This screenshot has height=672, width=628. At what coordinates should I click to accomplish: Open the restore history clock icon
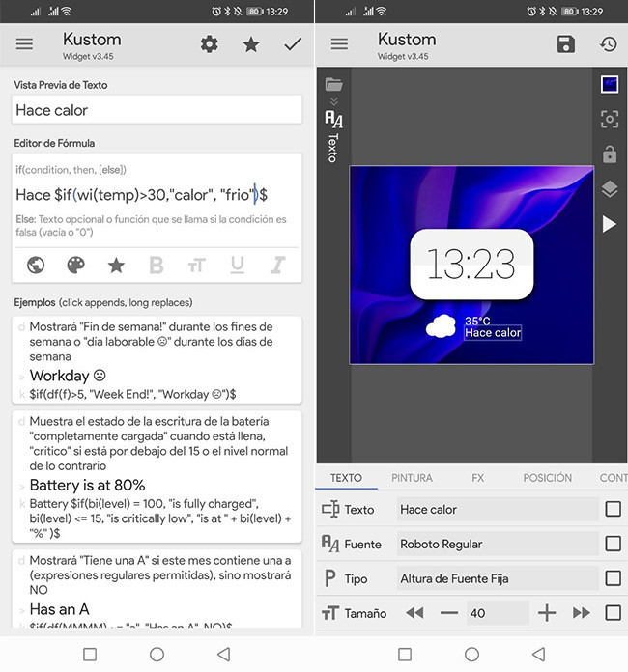coord(608,44)
